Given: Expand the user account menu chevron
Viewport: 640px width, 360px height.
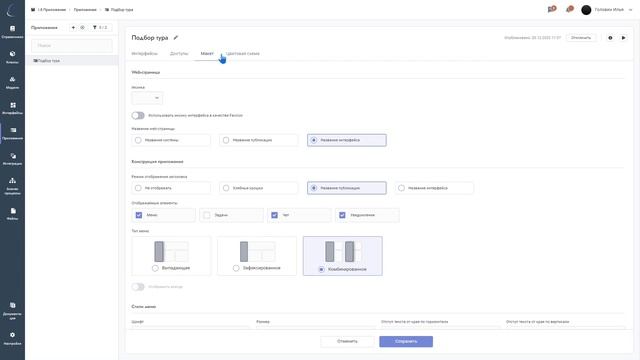Looking at the screenshot, I should (631, 10).
